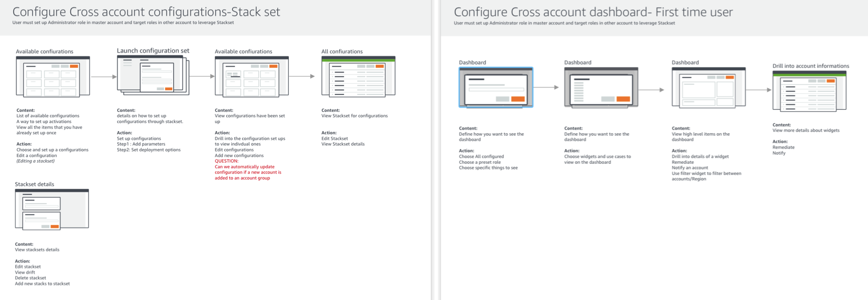Click 'details on how to set up' line
Image resolution: width=868 pixels, height=300 pixels.
click(142, 116)
